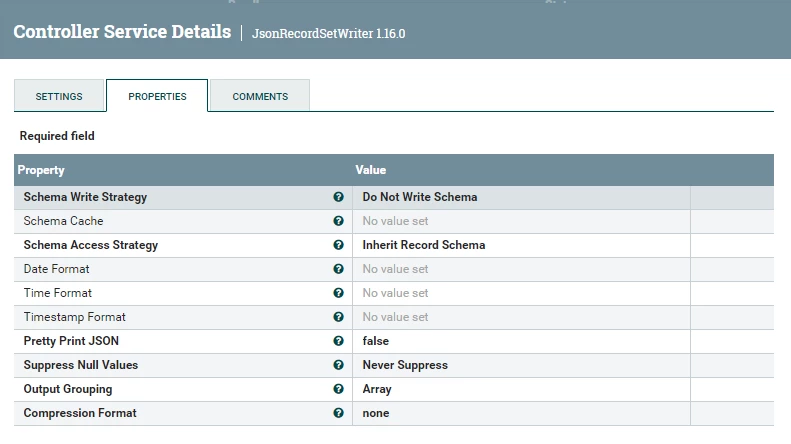791x444 pixels.
Task: Select the Suppress Null Values property name
Action: (x=81, y=365)
